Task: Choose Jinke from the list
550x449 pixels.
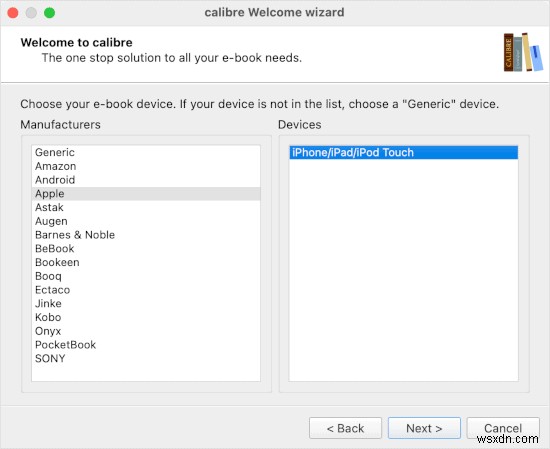Action: [x=146, y=303]
